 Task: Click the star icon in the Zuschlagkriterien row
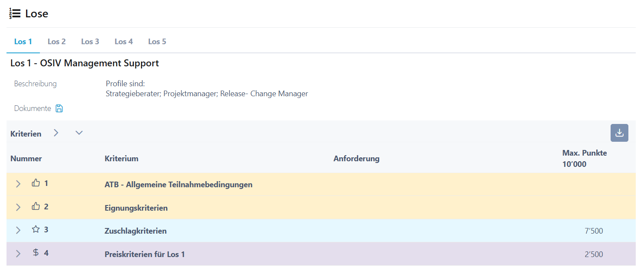click(36, 229)
